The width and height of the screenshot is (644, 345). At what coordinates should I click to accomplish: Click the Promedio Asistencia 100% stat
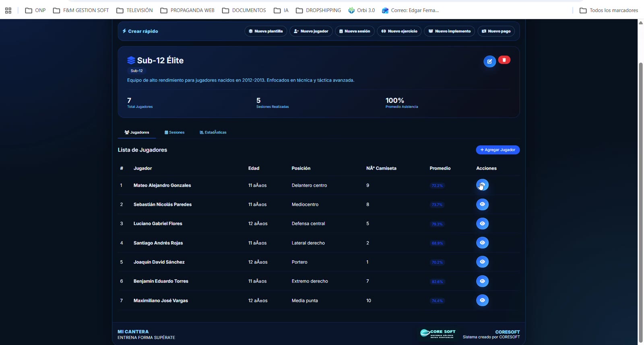[x=402, y=103]
